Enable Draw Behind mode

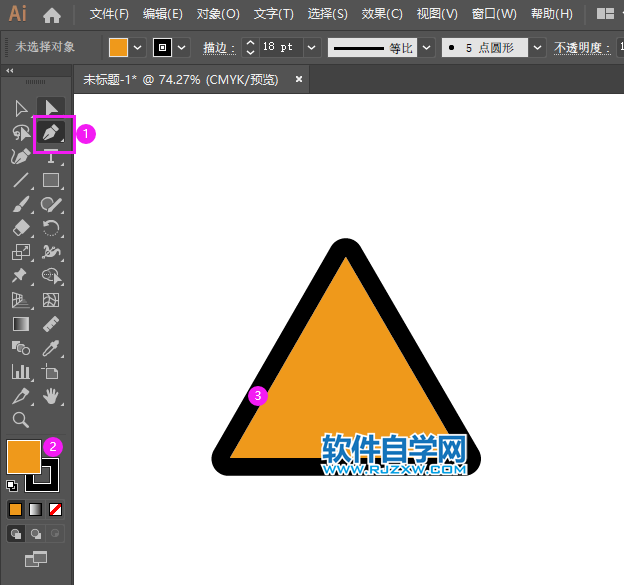pyautogui.click(x=36, y=534)
